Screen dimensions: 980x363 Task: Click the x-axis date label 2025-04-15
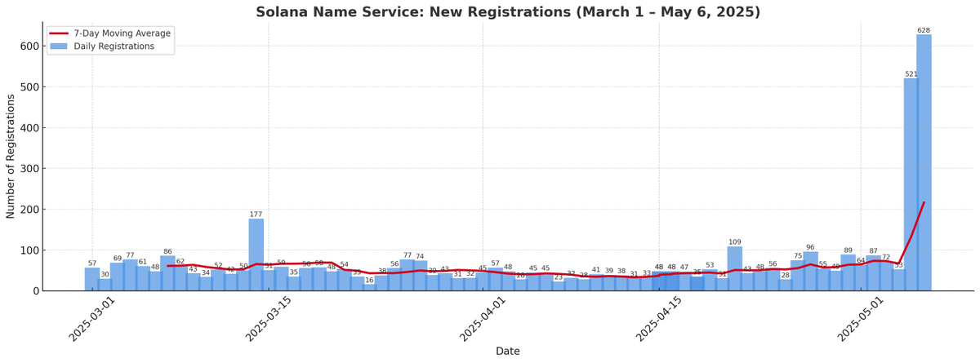coord(659,319)
